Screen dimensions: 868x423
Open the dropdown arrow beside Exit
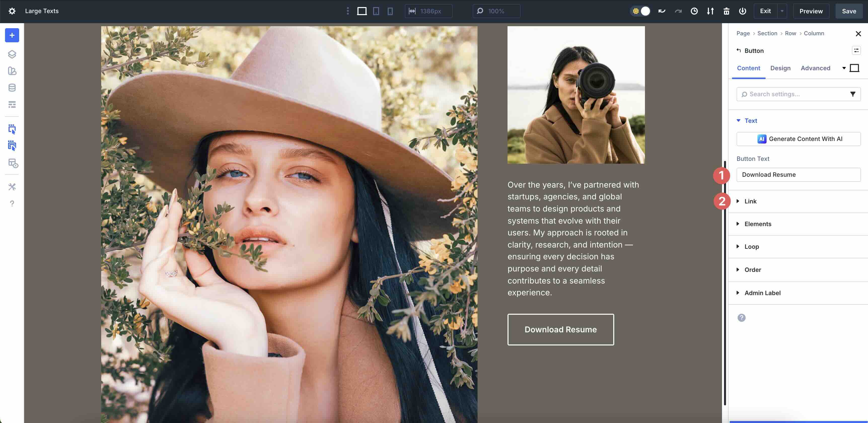click(x=782, y=11)
